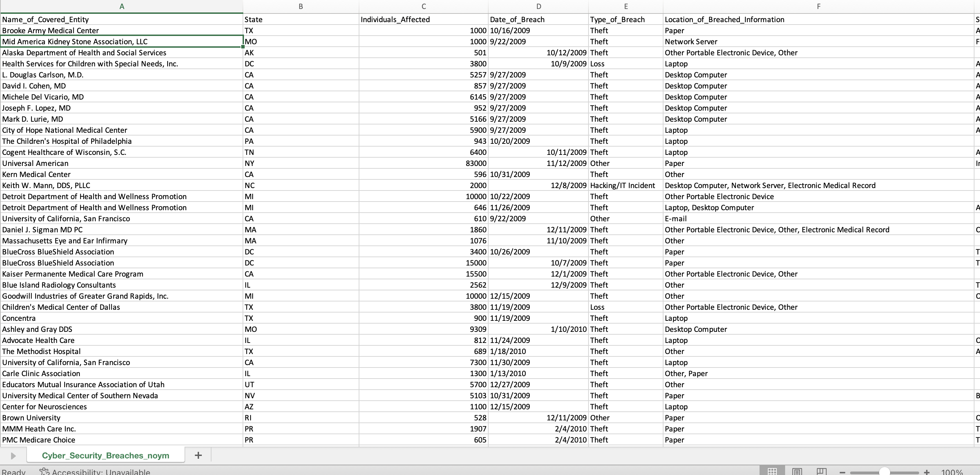This screenshot has height=475, width=980.
Task: Select the Universal American cell
Action: point(122,163)
